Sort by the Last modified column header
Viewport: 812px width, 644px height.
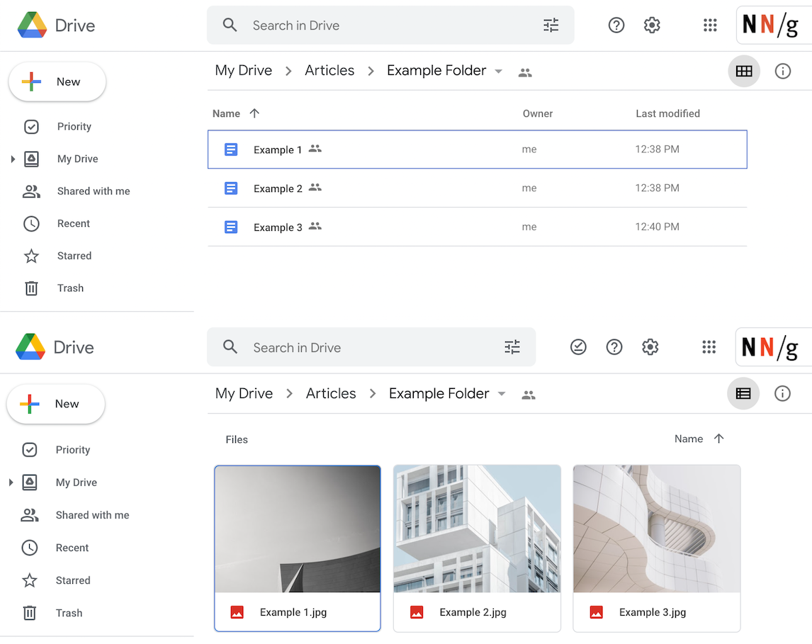667,113
